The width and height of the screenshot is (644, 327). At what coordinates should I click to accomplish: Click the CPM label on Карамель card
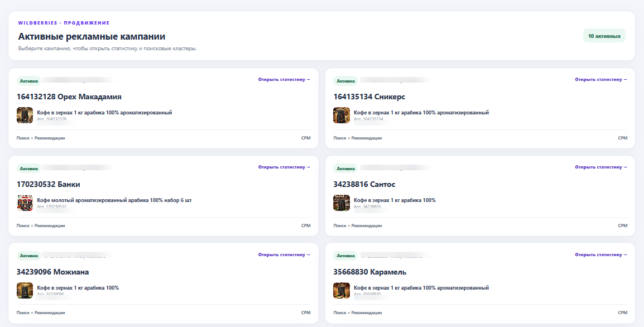pos(623,312)
